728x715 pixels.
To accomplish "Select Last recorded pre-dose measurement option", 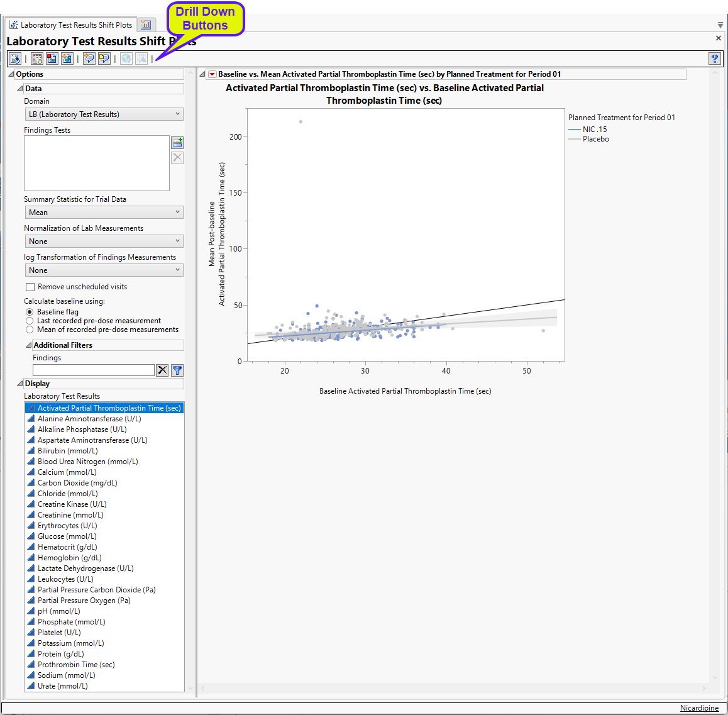I will tap(30, 321).
